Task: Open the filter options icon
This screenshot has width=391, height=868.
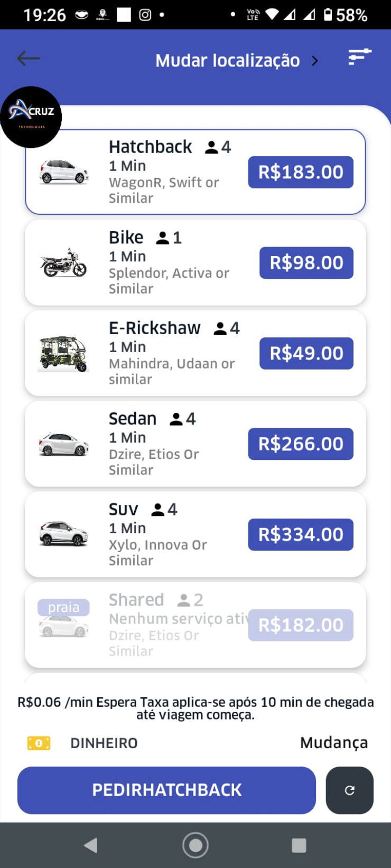Action: pyautogui.click(x=360, y=56)
